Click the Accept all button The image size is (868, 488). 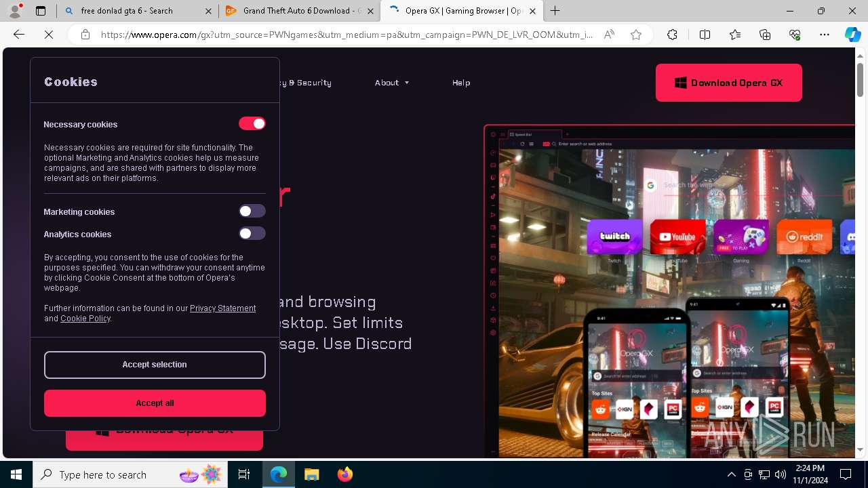[155, 403]
